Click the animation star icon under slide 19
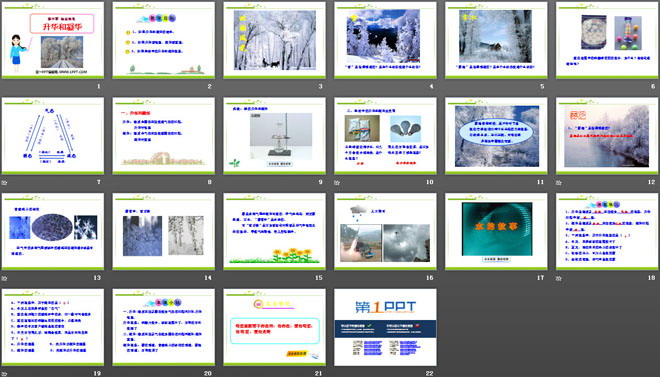660x377 pixels. (x=4, y=374)
